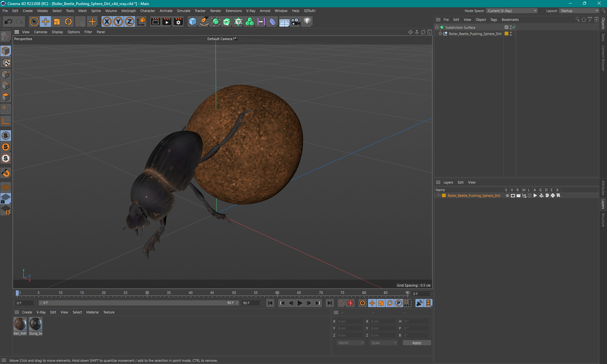The image size is (607, 364).
Task: Select the Rotate tool
Action: (x=68, y=21)
